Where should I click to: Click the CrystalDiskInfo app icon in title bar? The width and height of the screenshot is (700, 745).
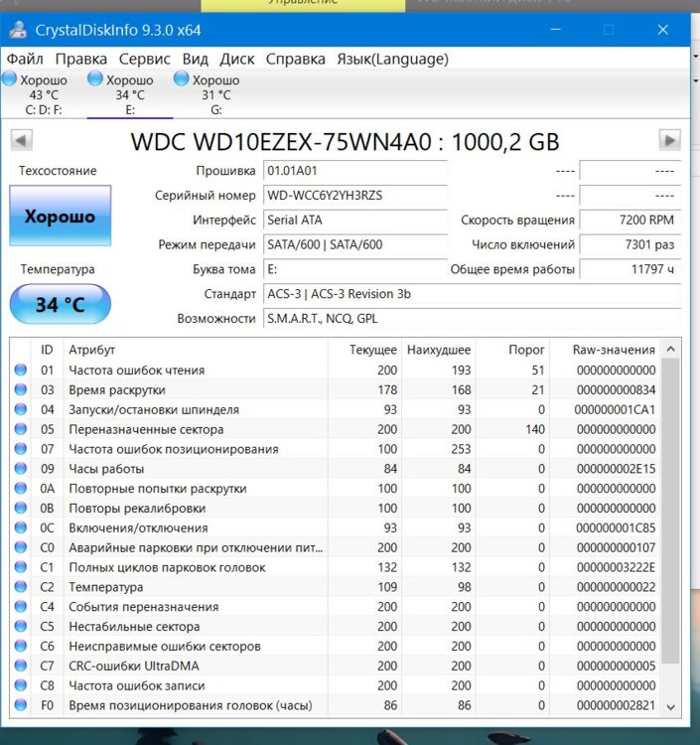(19, 30)
